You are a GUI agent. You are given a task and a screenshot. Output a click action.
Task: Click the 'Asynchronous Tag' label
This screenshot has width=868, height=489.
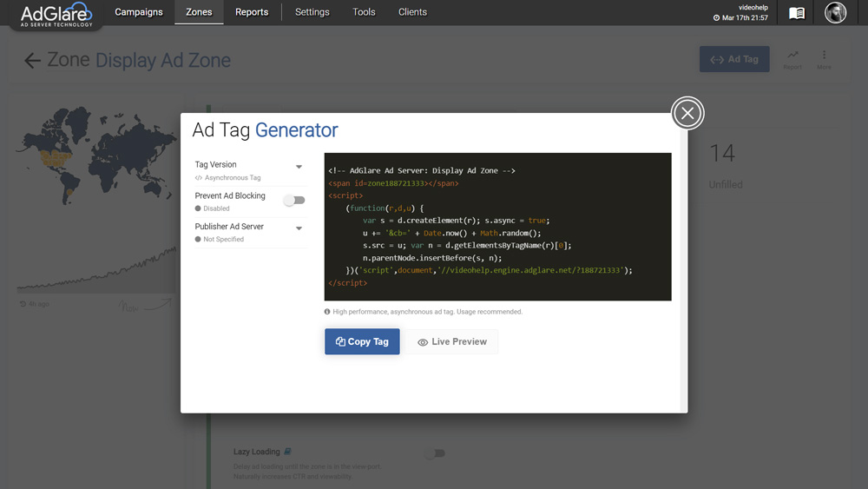(233, 178)
